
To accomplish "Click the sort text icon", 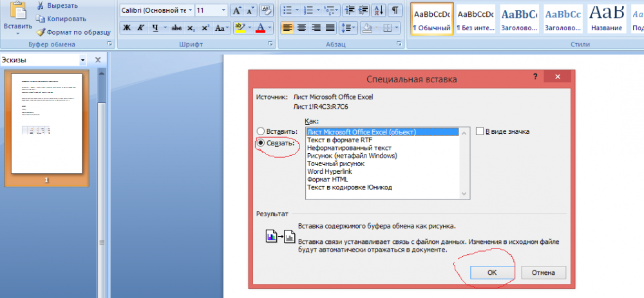I will (379, 10).
